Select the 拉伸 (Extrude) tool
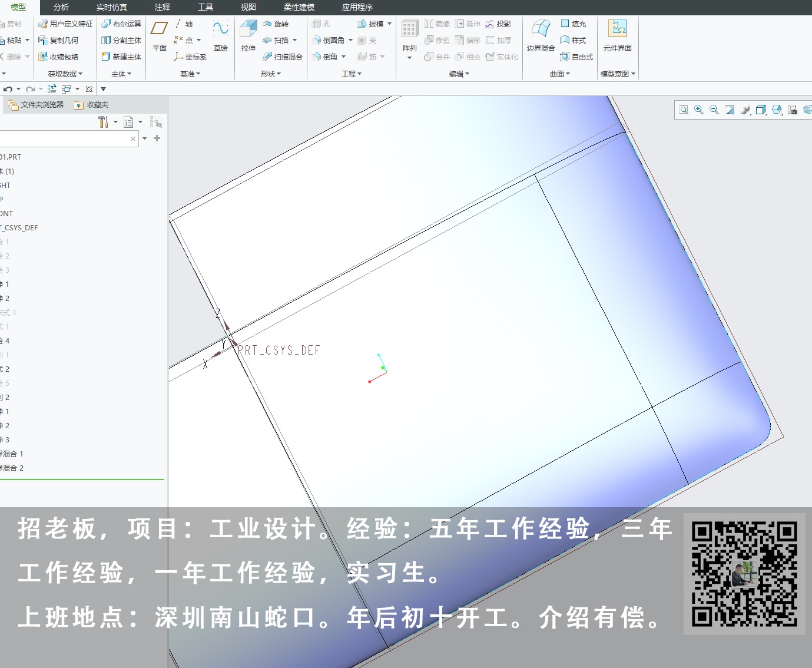Image resolution: width=812 pixels, height=668 pixels. (x=248, y=35)
